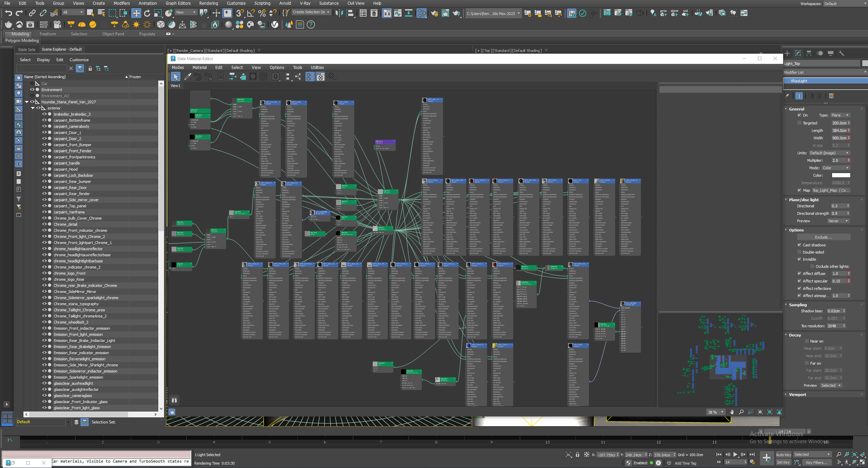The width and height of the screenshot is (868, 468).
Task: Click the lock selection padlock in status bar
Action: point(578,455)
